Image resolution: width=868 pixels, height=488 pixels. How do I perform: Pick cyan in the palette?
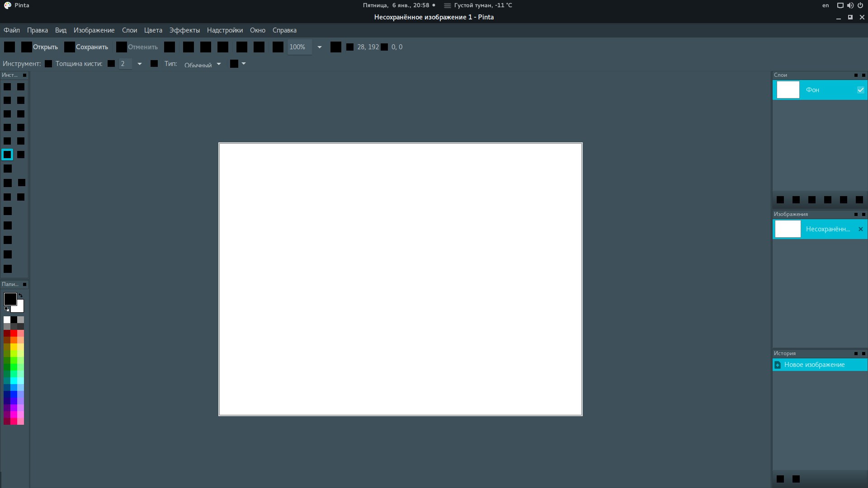click(14, 380)
